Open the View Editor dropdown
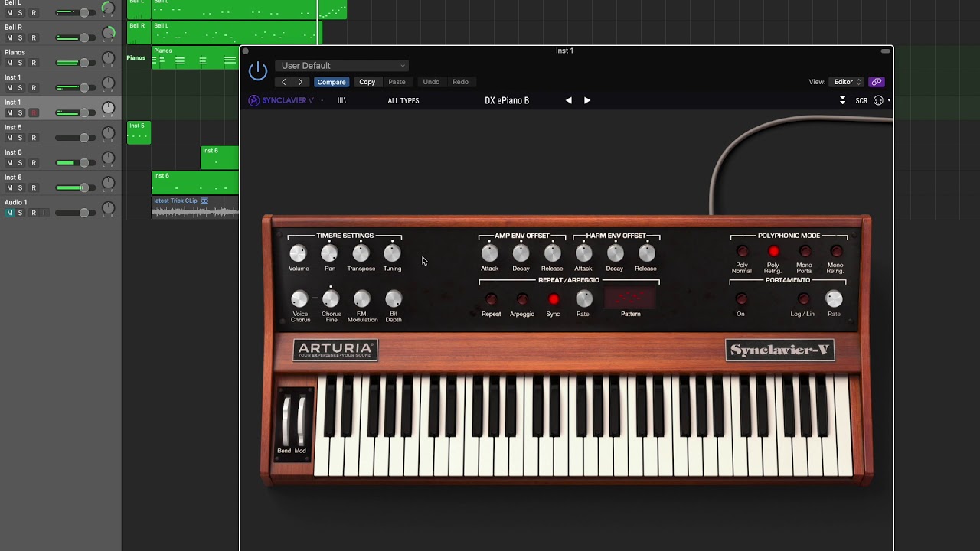Image resolution: width=980 pixels, height=551 pixels. tap(848, 82)
